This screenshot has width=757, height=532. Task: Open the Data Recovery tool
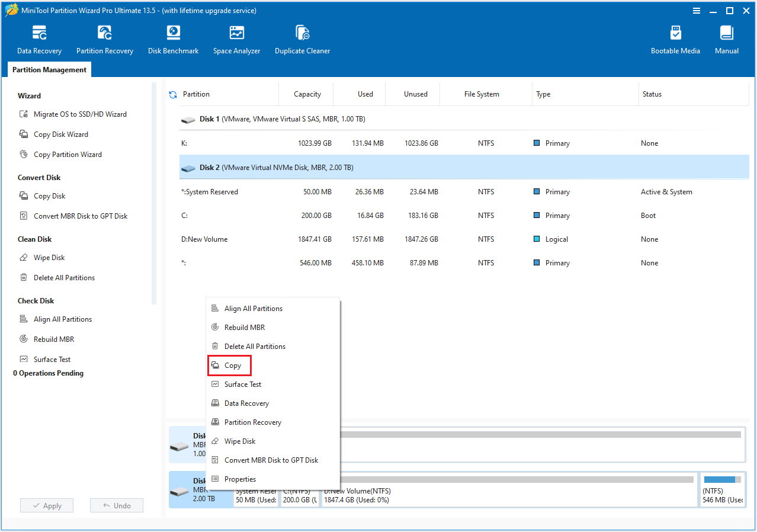[39, 39]
